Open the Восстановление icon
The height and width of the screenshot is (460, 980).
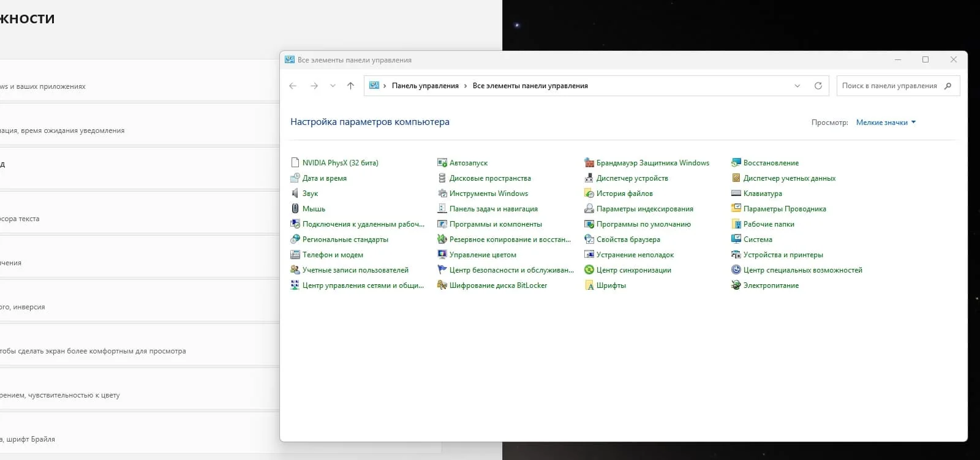[736, 163]
